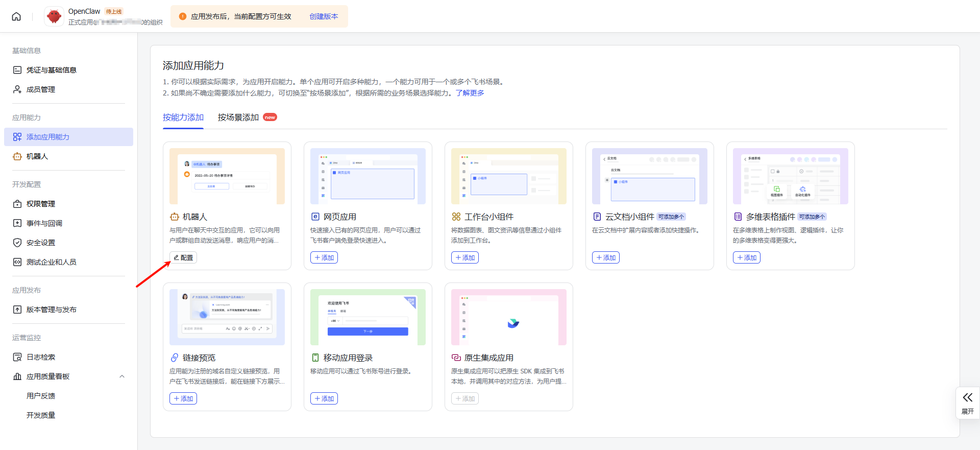Open 事件与回调 menu item
The width and height of the screenshot is (980, 450).
pyautogui.click(x=68, y=223)
